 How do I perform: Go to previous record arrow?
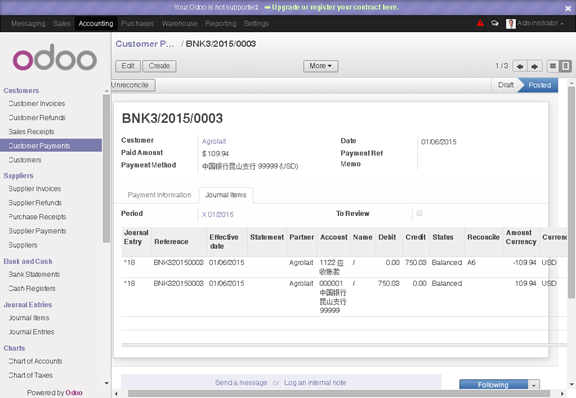[x=520, y=66]
